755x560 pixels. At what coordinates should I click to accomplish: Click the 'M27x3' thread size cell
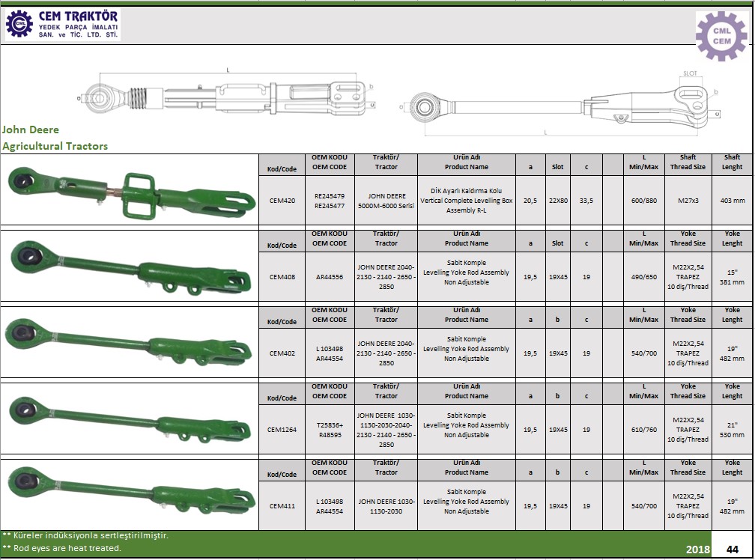[688, 201]
